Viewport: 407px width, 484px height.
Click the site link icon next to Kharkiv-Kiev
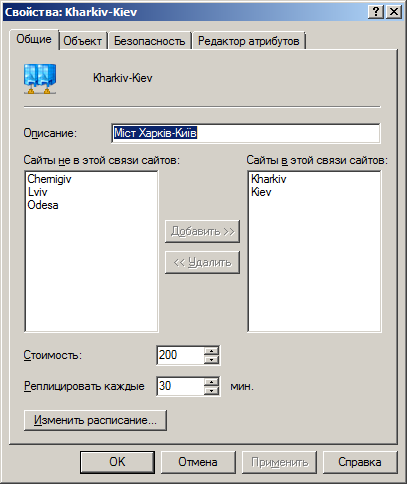point(40,79)
